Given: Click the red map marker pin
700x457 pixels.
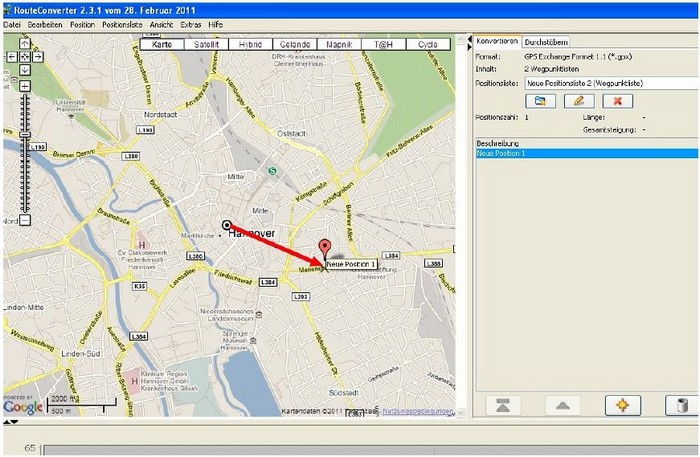Looking at the screenshot, I should (x=325, y=249).
